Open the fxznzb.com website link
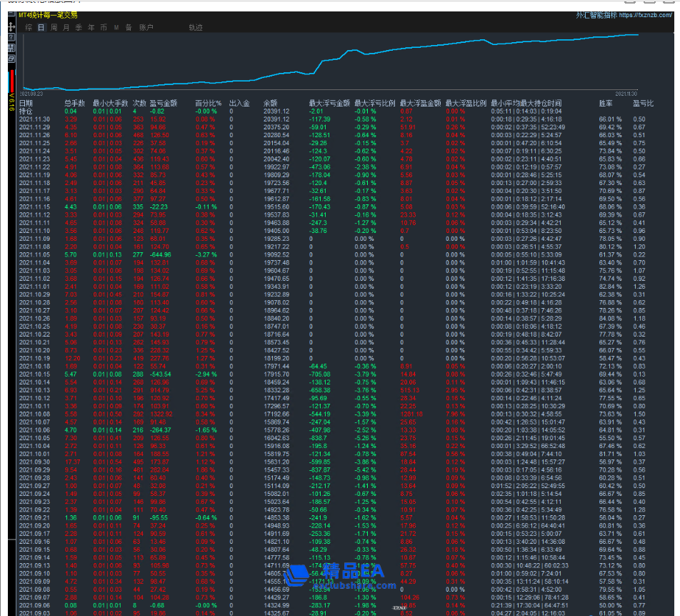 [x=646, y=14]
